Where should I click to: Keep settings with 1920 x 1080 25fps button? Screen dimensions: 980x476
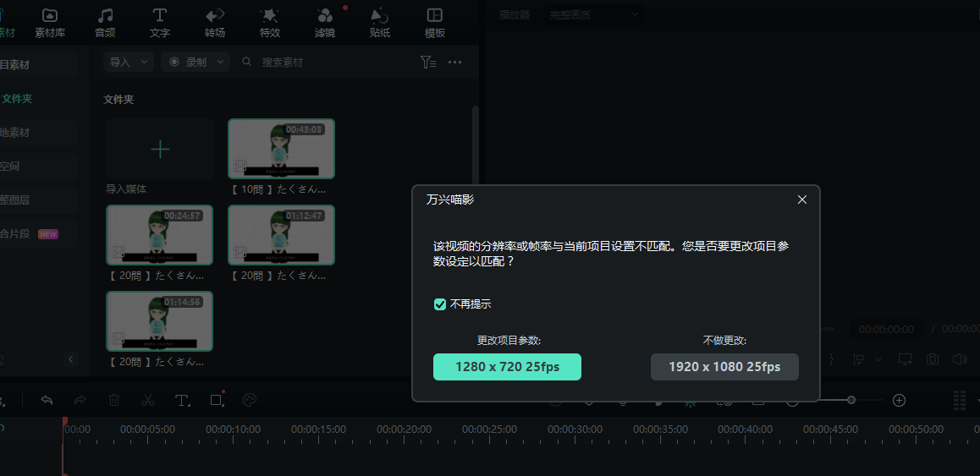[x=724, y=367]
